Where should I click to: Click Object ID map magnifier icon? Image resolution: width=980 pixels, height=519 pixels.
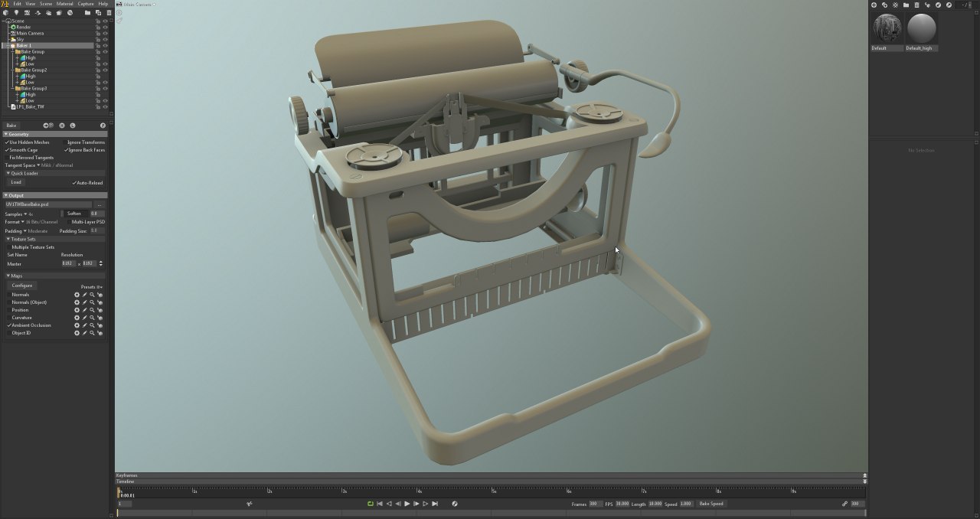(x=92, y=333)
